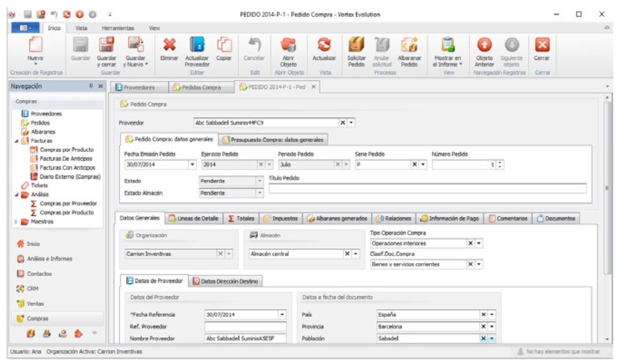The width and height of the screenshot is (618, 364).
Task: Open Presupuesto Compra: datos generales tab
Action: pyautogui.click(x=273, y=140)
